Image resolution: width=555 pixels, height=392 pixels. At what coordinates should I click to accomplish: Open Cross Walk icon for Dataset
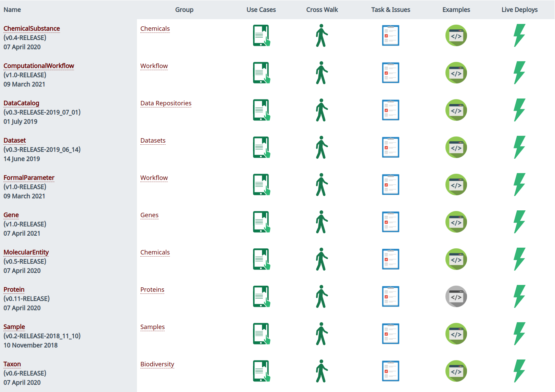point(322,147)
